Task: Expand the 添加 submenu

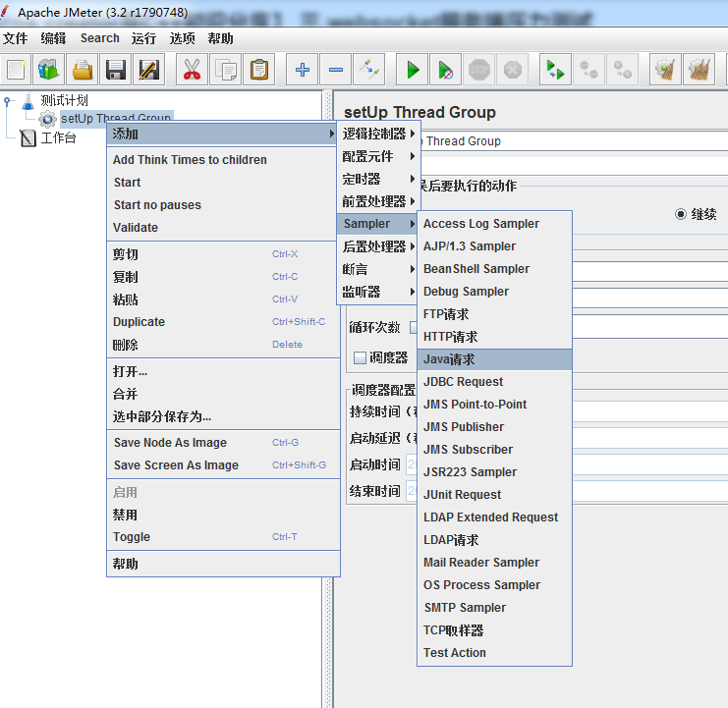Action: tap(221, 135)
